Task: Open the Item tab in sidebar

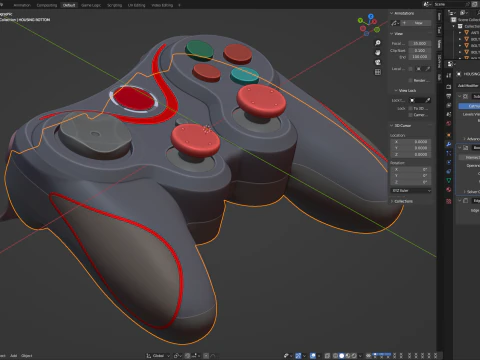Action: click(x=439, y=17)
